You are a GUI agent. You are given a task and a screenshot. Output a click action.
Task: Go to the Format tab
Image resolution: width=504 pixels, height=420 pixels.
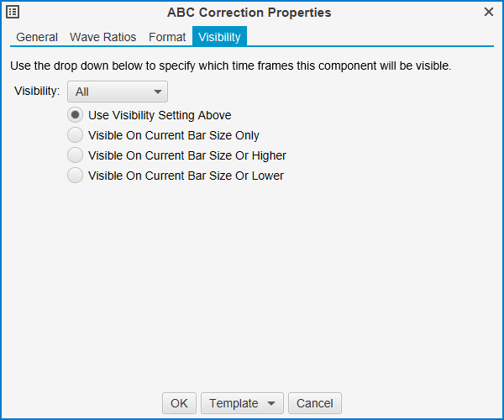(167, 37)
